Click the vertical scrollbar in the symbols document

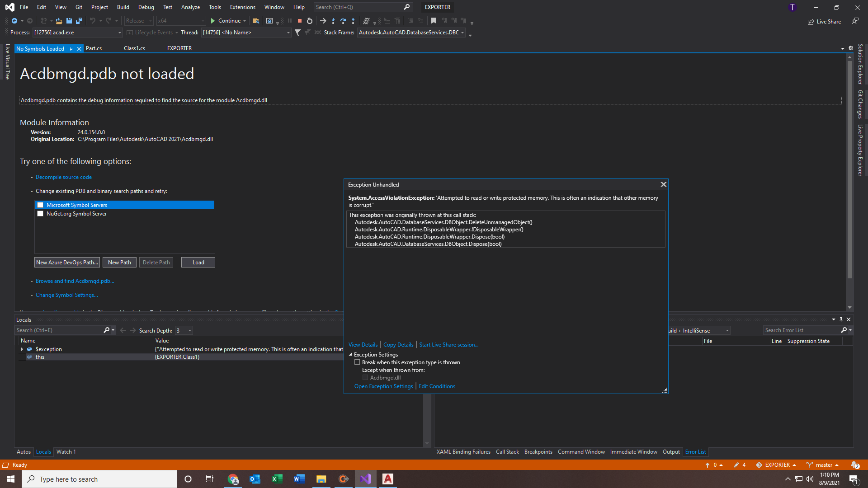click(x=849, y=172)
